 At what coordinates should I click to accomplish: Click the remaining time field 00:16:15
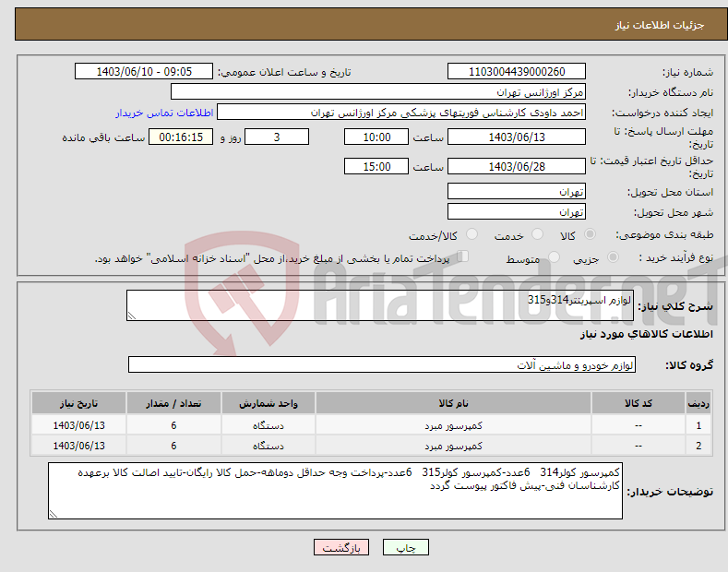181,137
